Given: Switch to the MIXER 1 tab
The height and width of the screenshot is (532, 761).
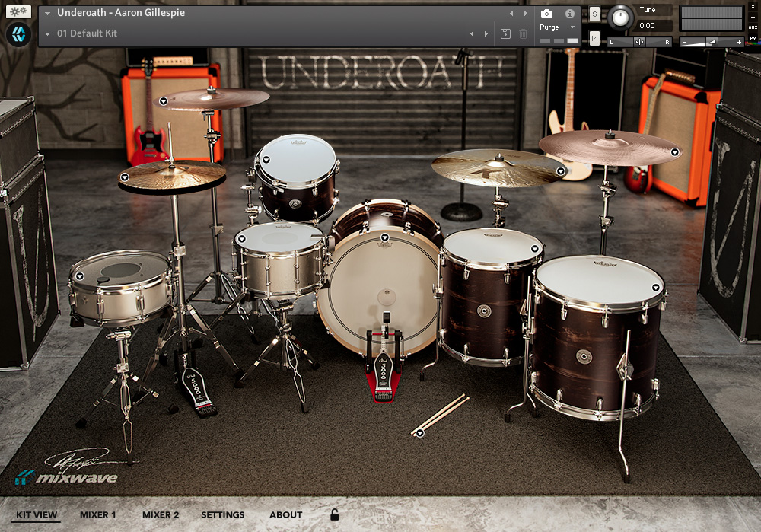Looking at the screenshot, I should coord(97,514).
